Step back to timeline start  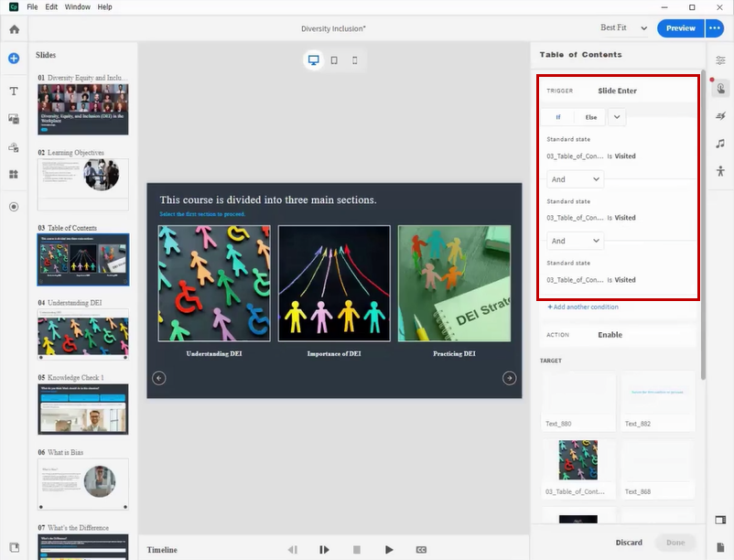tap(293, 549)
